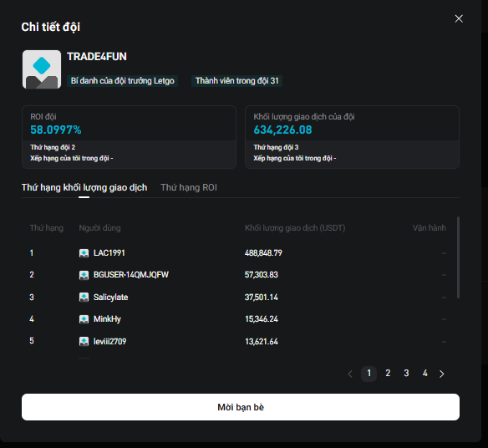Click the Thứ hạng đội 3 label
This screenshot has width=488, height=448.
pos(276,147)
